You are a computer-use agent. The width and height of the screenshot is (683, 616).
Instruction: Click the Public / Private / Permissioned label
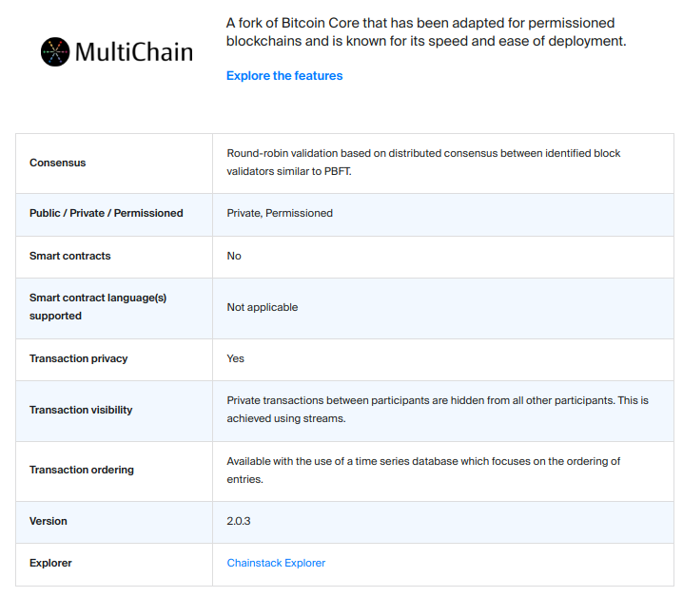coord(106,213)
